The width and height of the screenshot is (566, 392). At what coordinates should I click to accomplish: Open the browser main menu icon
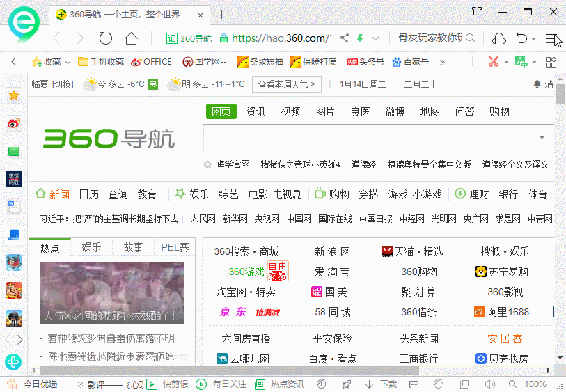click(x=551, y=38)
